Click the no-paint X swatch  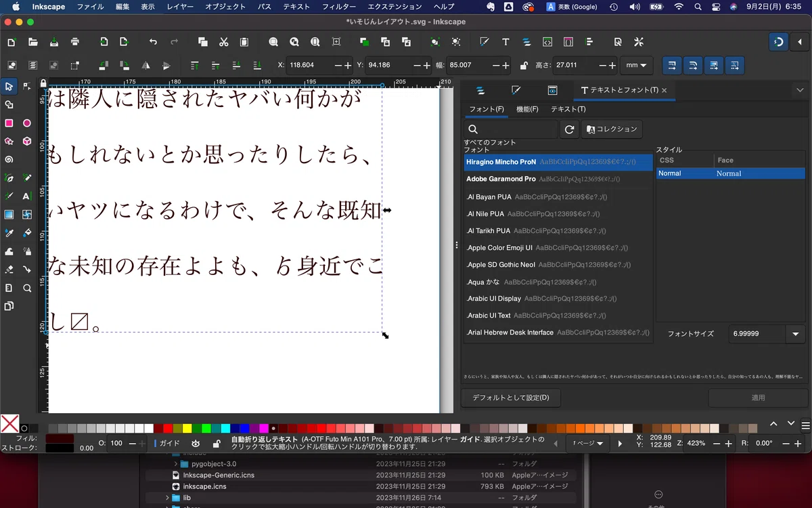pyautogui.click(x=9, y=425)
